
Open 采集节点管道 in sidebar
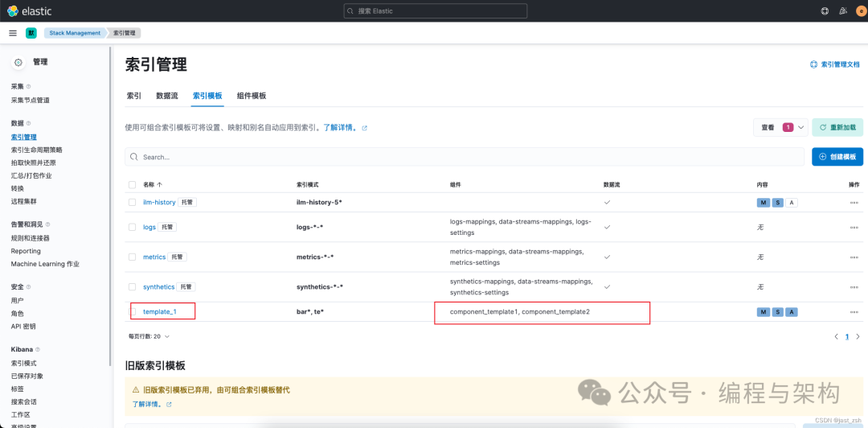(31, 101)
